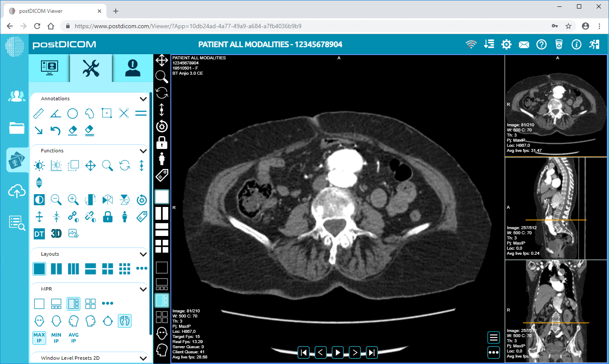Screen dimensions: 609x364
Task: Collapse the Annotations panel
Action: click(x=143, y=99)
